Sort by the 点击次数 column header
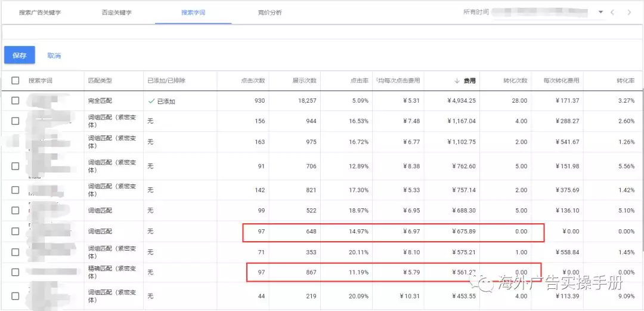The width and height of the screenshot is (644, 311). click(253, 81)
